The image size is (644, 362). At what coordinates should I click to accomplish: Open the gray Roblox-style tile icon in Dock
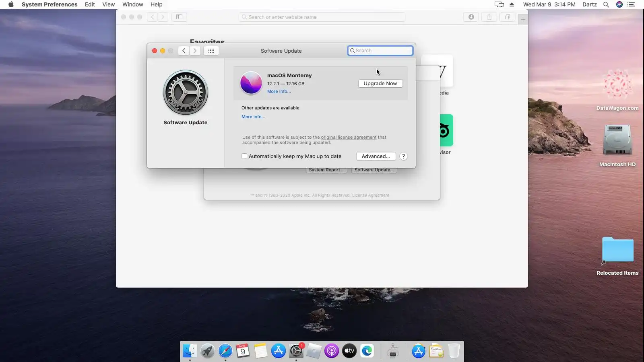[x=314, y=351]
